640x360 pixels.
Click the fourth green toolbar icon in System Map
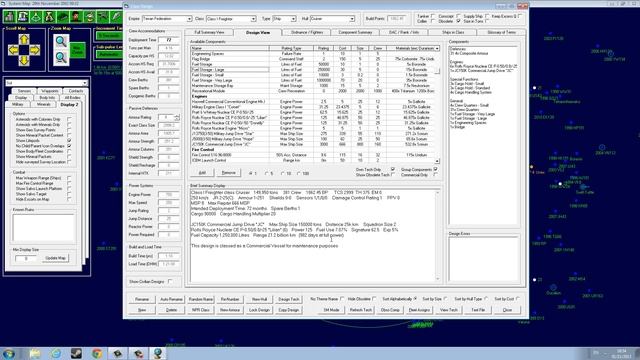(x=49, y=17)
